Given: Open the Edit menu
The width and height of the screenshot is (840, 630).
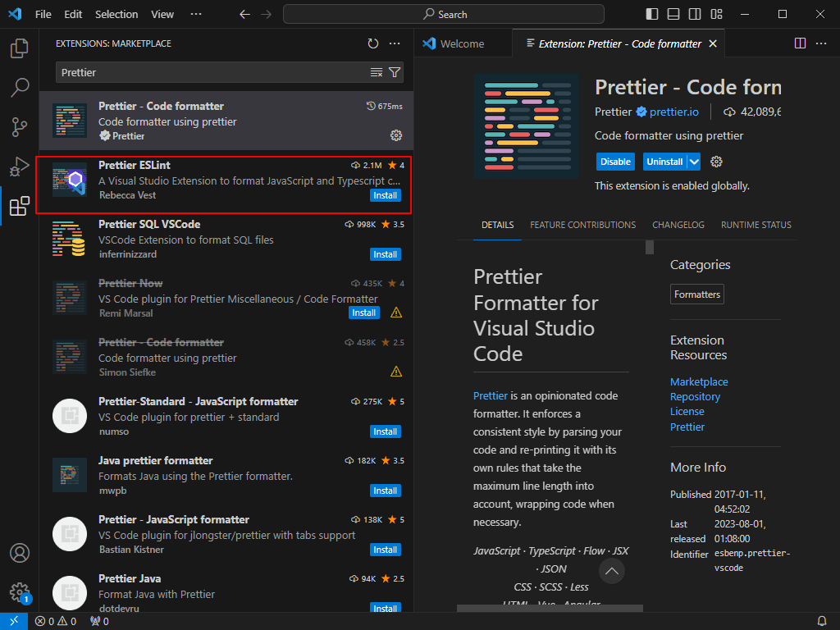Looking at the screenshot, I should click(x=73, y=15).
